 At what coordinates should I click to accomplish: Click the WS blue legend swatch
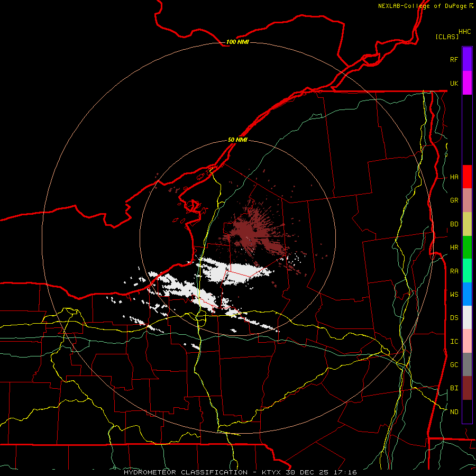pyautogui.click(x=467, y=294)
